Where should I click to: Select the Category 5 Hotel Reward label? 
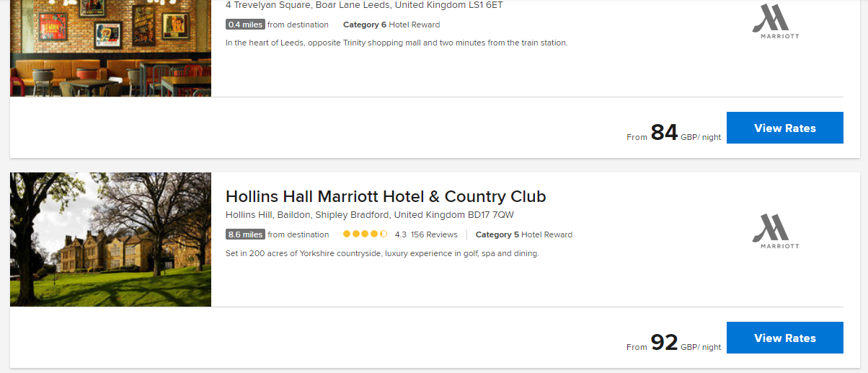[524, 234]
